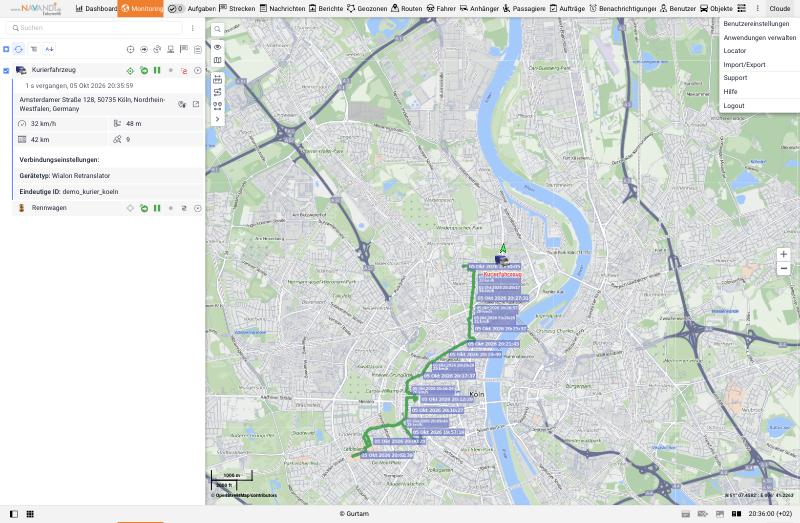Toggle Rennwagen map-follow target icon

[131, 208]
